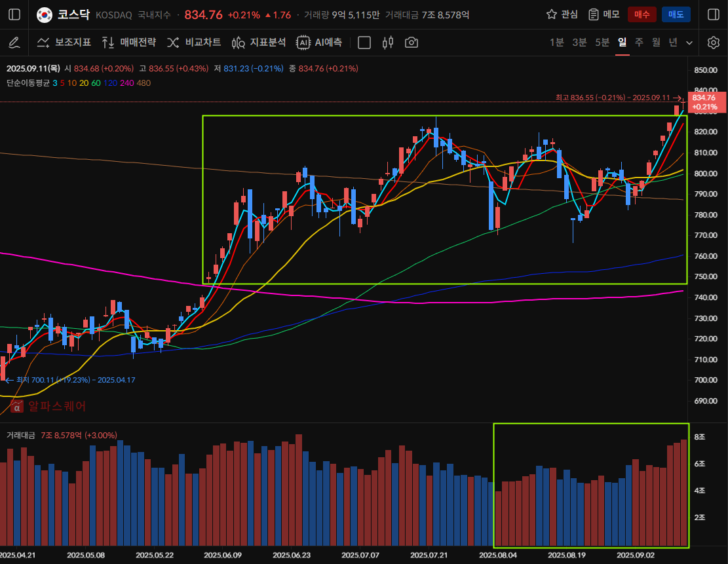The width and height of the screenshot is (728, 564).
Task: Toggle the right sidebar panel icon
Action: click(714, 15)
